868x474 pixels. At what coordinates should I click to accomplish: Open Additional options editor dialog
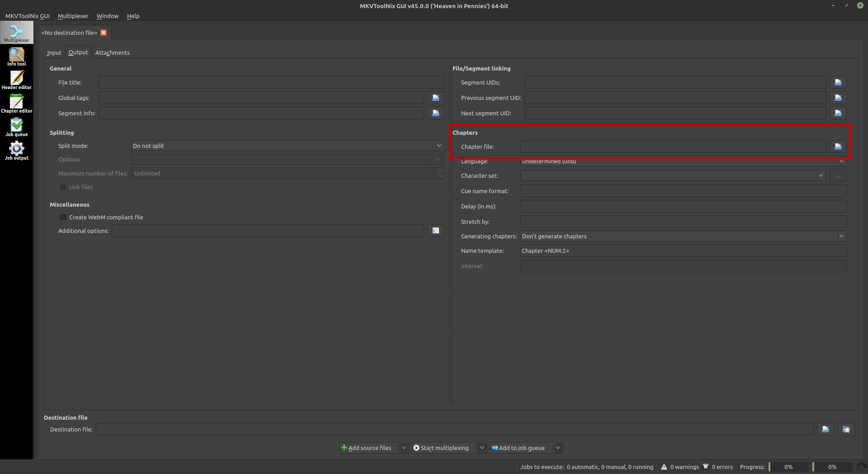click(x=436, y=231)
